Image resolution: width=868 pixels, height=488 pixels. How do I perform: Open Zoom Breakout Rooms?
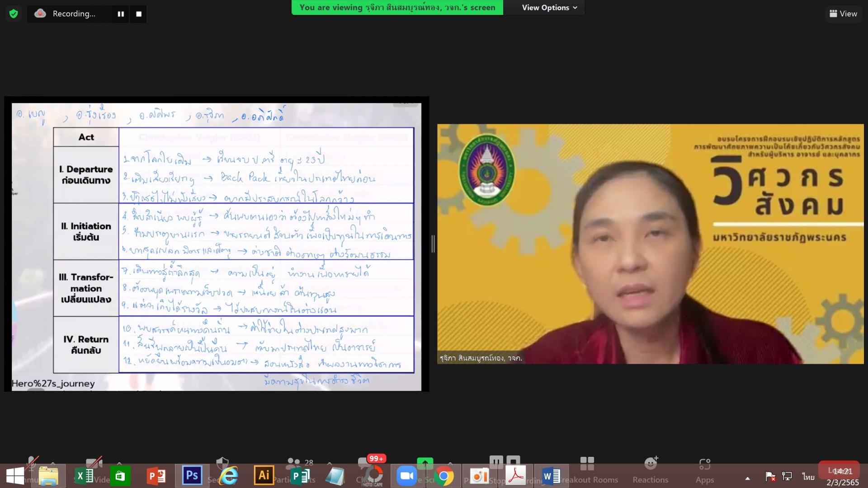587,470
